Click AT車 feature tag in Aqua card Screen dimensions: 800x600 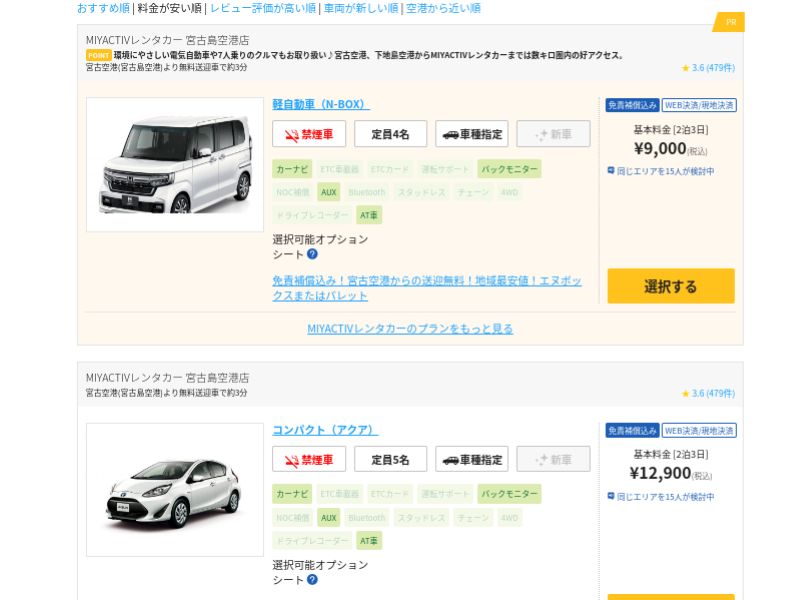pyautogui.click(x=368, y=541)
